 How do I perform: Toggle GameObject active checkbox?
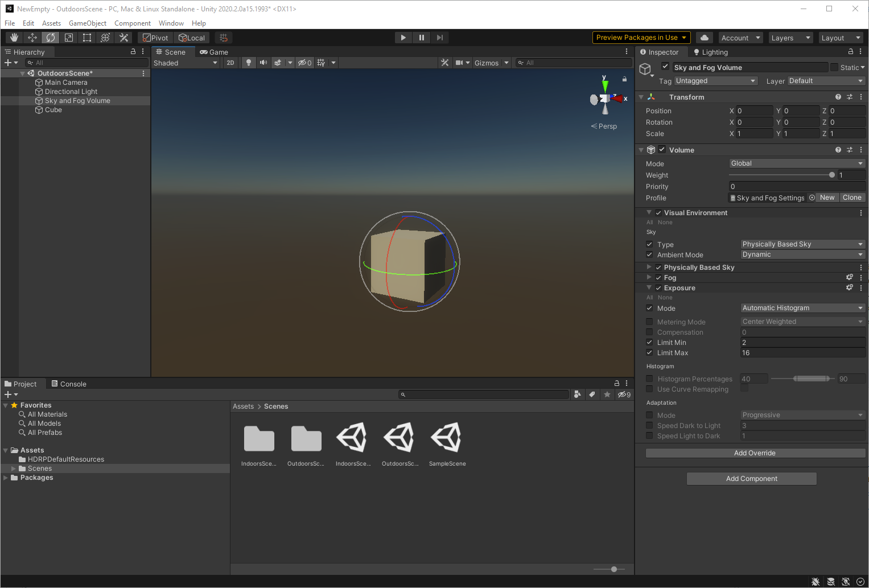(x=665, y=67)
